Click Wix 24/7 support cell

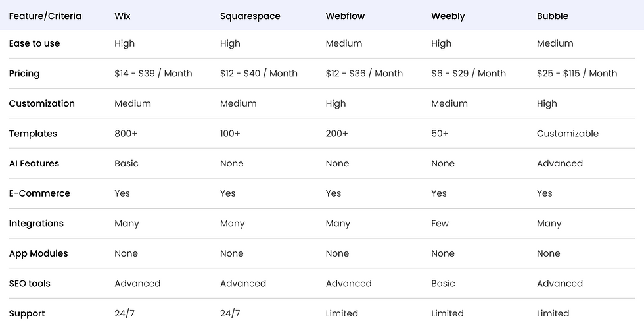pyautogui.click(x=124, y=313)
